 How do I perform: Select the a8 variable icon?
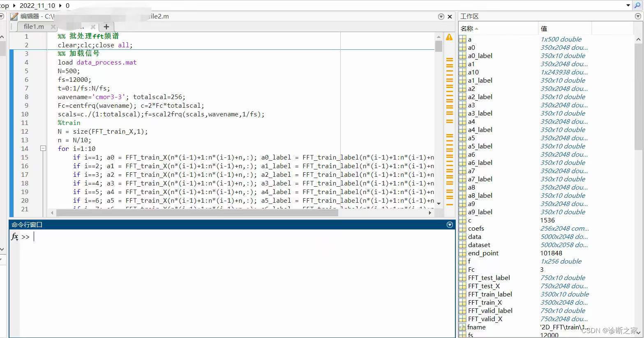(x=462, y=187)
